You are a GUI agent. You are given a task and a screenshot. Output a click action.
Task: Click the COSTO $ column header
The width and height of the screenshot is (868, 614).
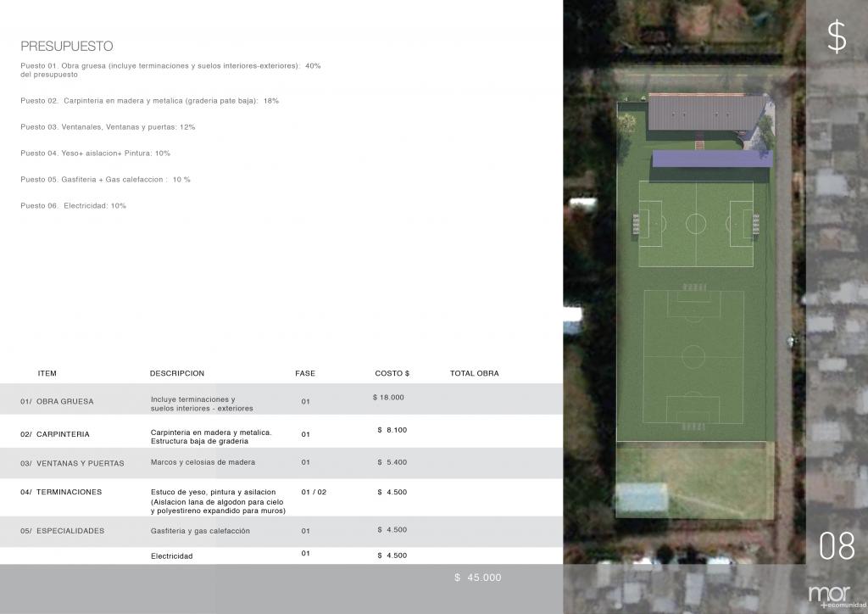392,373
